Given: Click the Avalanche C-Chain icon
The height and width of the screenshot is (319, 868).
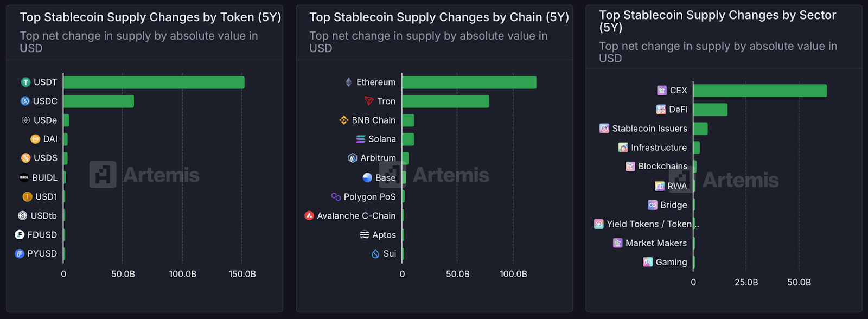Looking at the screenshot, I should (x=309, y=216).
